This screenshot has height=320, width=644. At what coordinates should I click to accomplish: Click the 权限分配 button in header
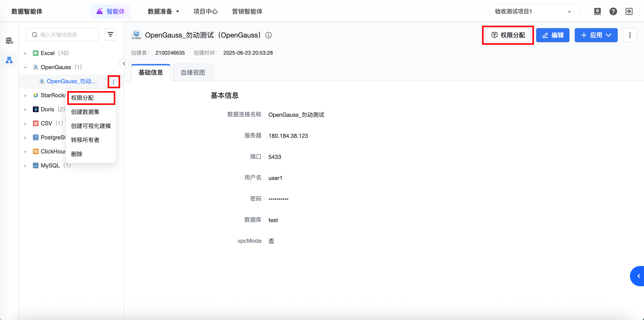click(x=508, y=35)
